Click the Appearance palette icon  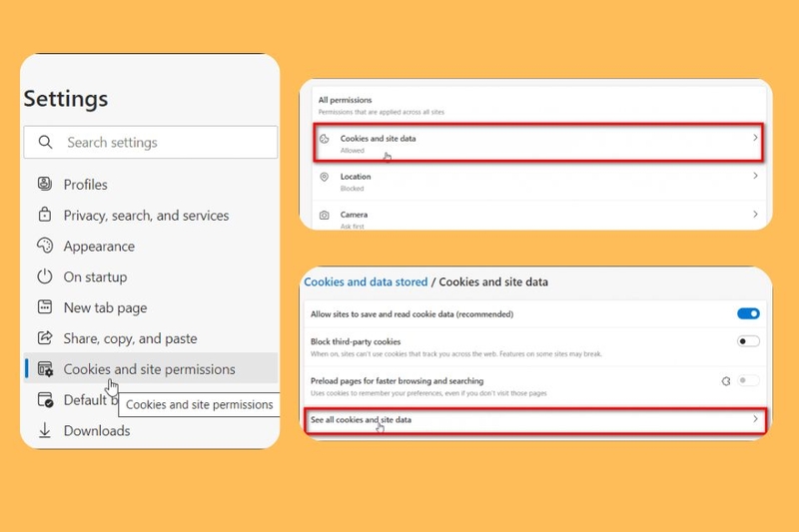45,246
